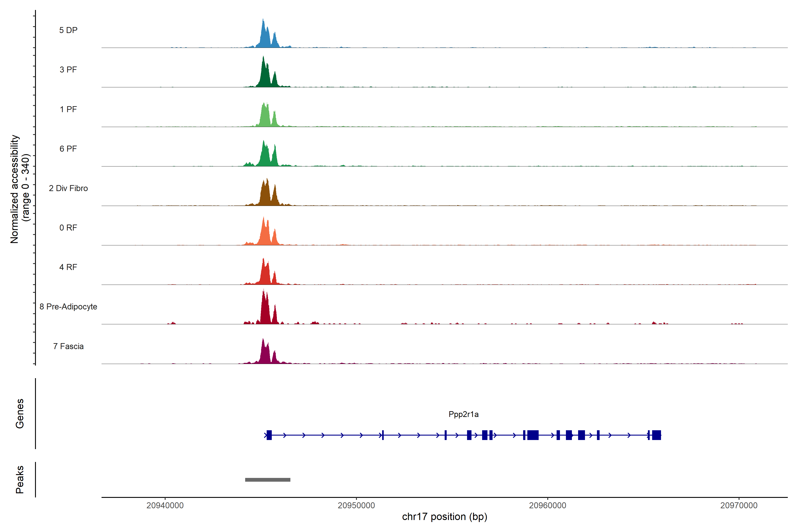Click the 7 Fascia track label

pyautogui.click(x=68, y=346)
